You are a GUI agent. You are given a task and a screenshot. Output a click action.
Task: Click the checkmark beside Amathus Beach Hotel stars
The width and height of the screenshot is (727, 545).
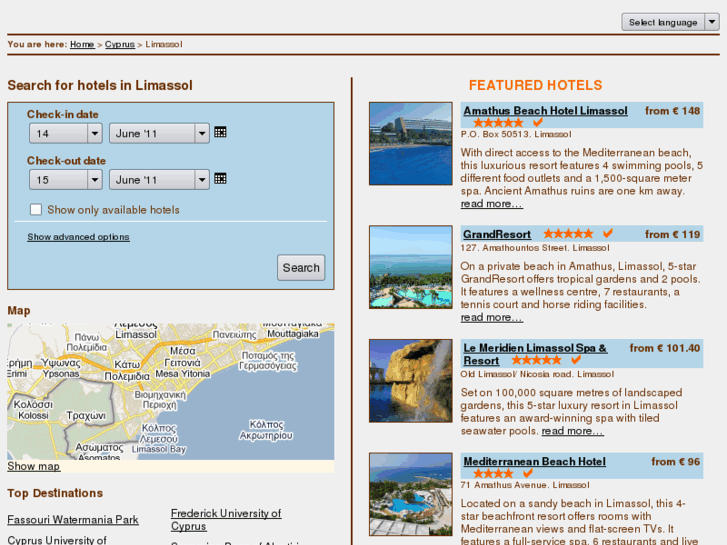point(538,122)
